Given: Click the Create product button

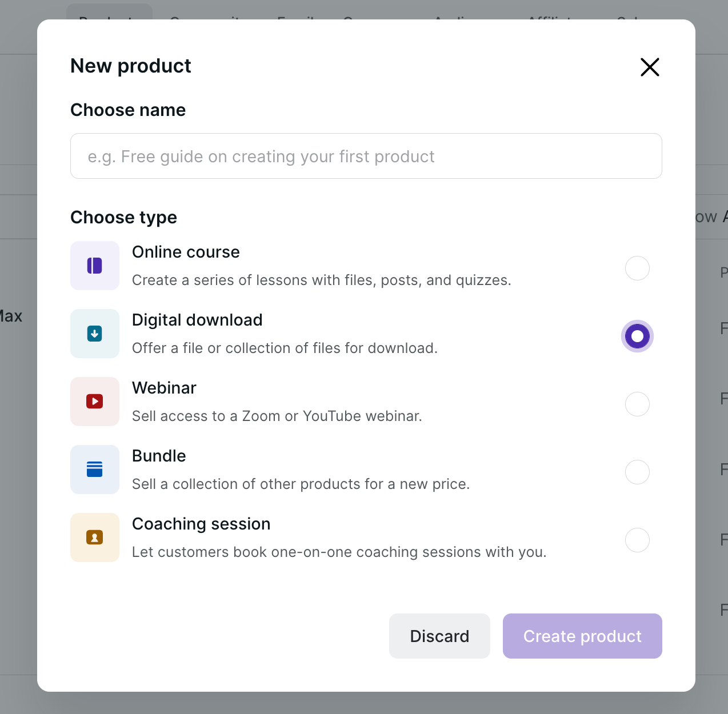Looking at the screenshot, I should pyautogui.click(x=582, y=636).
